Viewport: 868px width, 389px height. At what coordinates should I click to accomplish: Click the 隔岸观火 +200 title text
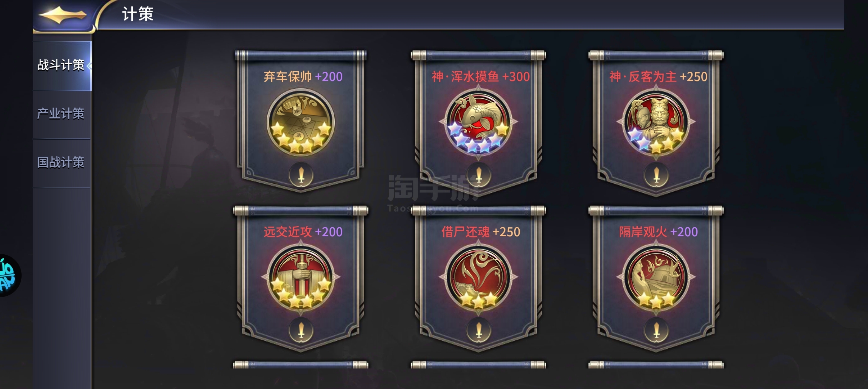[x=658, y=232]
